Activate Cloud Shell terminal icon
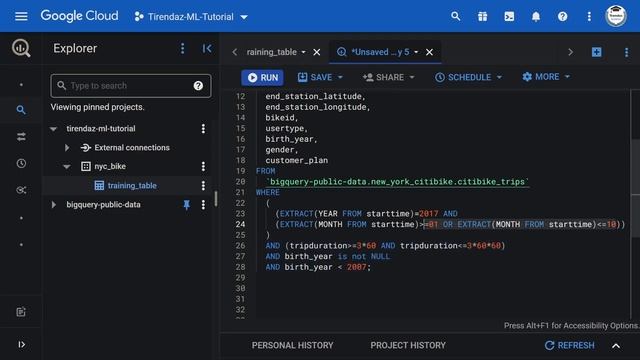 click(x=509, y=16)
